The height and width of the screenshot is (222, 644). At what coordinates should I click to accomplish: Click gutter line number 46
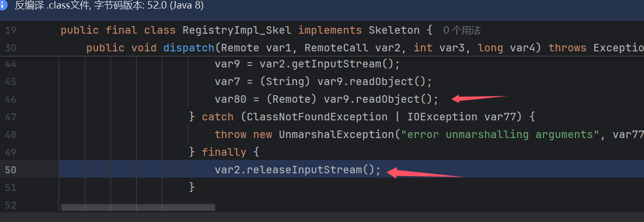10,99
